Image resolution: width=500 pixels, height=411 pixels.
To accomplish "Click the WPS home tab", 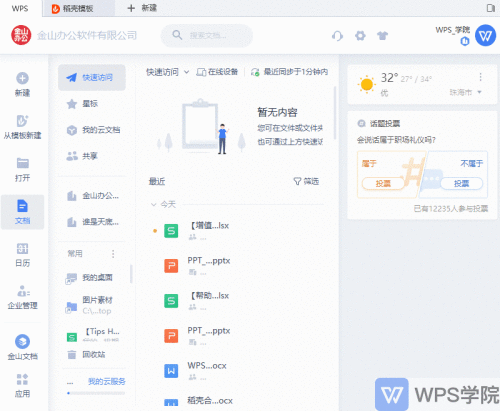I will 20,8.
